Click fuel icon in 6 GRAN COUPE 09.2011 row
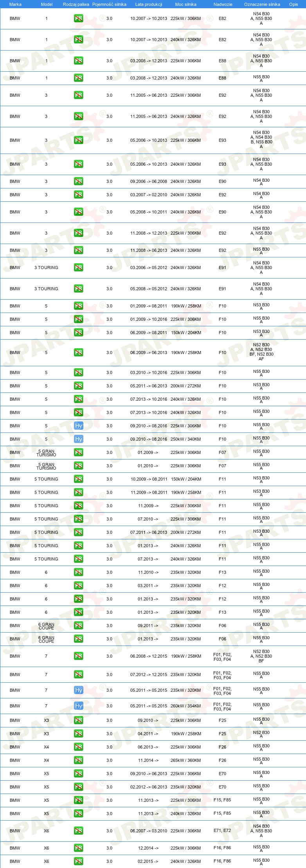Image resolution: width=306 pixels, height=868 pixels. (x=79, y=626)
